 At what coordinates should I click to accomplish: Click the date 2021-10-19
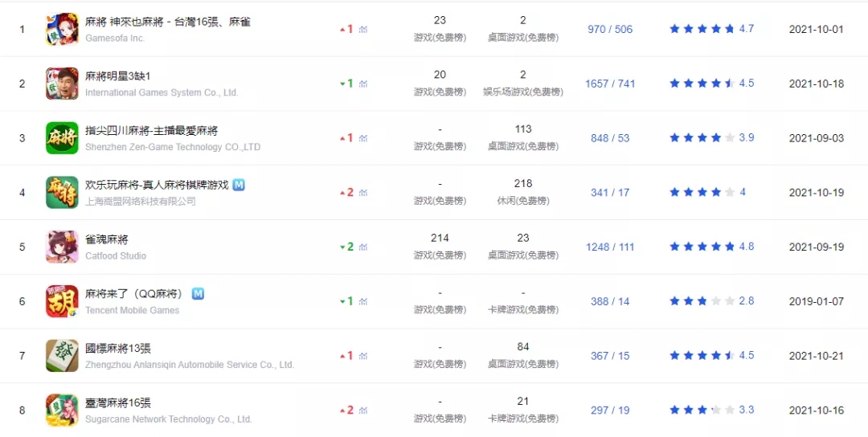click(816, 193)
